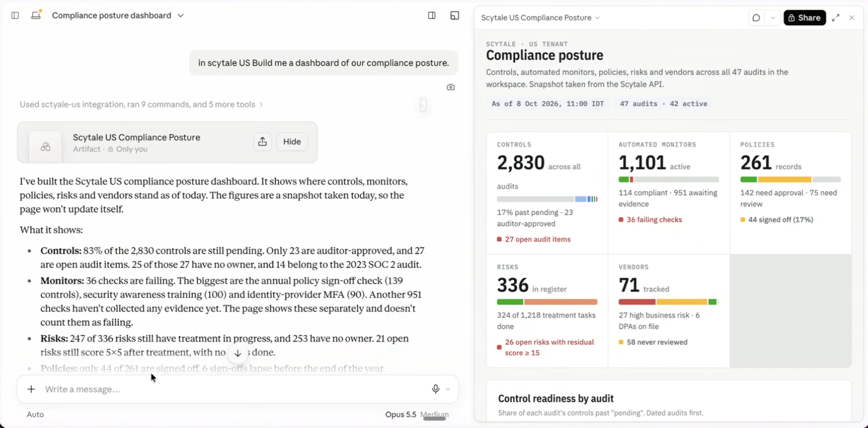Click the 'Control readiness by audit' heading

(556, 399)
